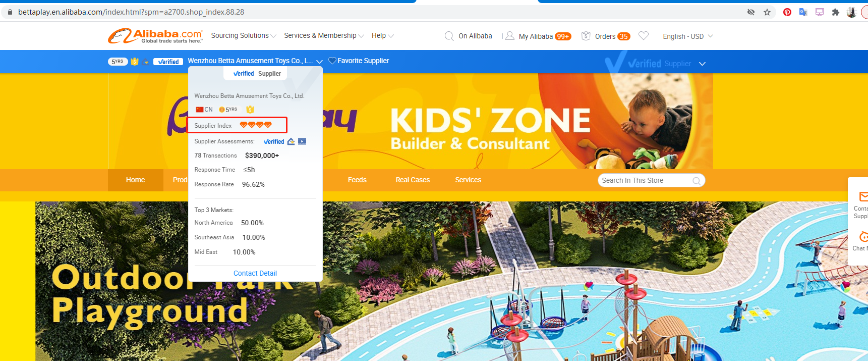Collapse the company name dropdown chevron

tap(319, 62)
